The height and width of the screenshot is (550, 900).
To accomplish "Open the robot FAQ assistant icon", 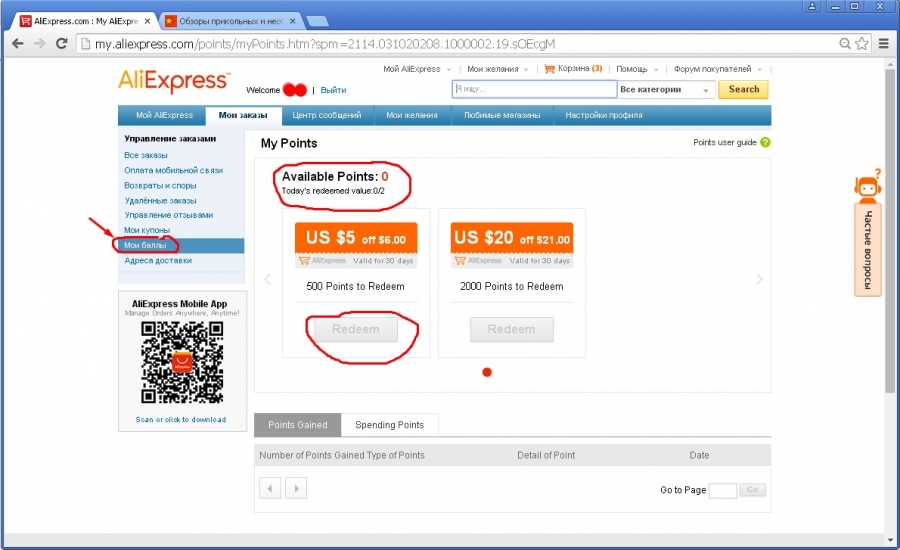I will [867, 185].
